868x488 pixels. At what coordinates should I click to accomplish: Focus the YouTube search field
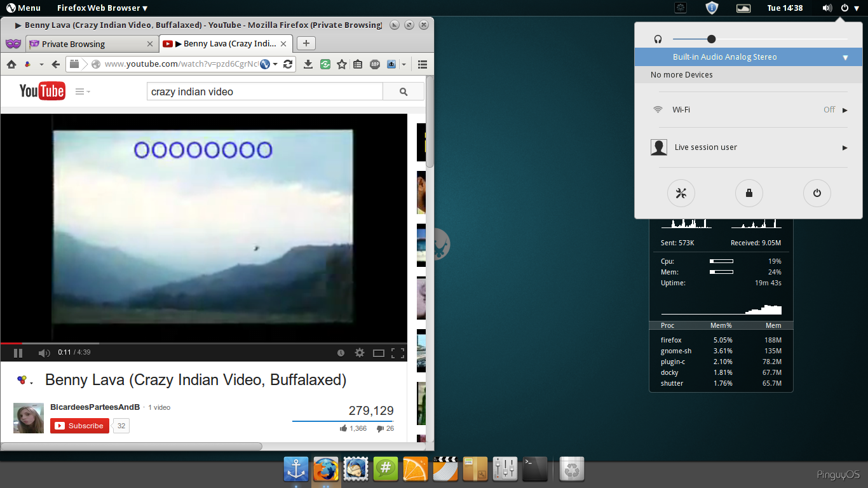pos(265,91)
